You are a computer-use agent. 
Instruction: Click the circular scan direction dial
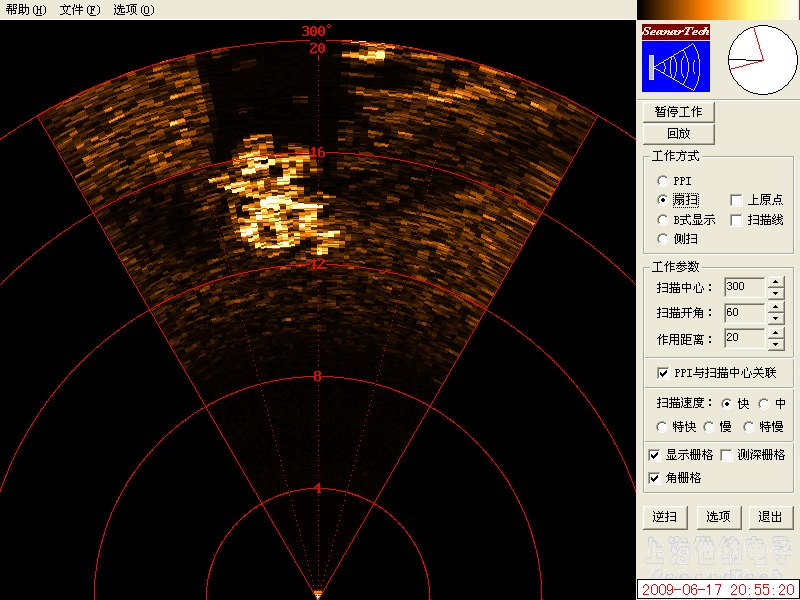click(x=763, y=60)
